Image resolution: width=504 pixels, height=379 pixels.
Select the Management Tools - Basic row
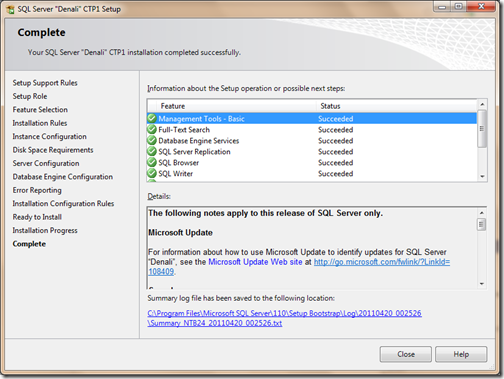click(x=312, y=118)
